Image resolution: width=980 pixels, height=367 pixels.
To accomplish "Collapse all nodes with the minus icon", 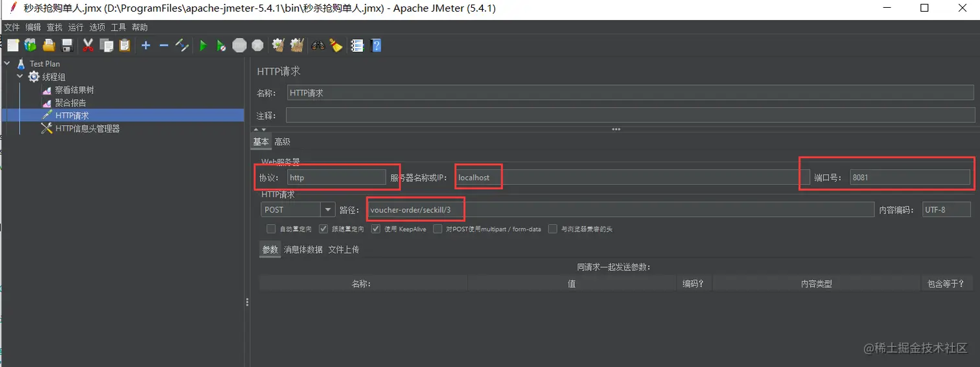I will pyautogui.click(x=164, y=45).
